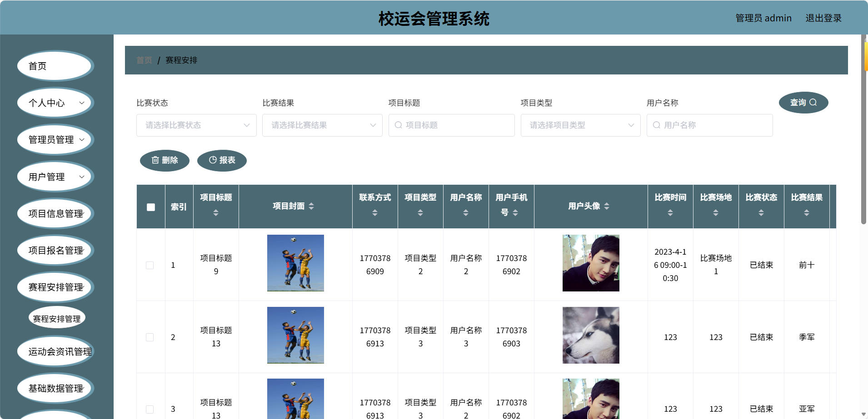Viewport: 868px width, 419px height.
Task: Click the 首页 breadcrumb link
Action: (x=144, y=60)
